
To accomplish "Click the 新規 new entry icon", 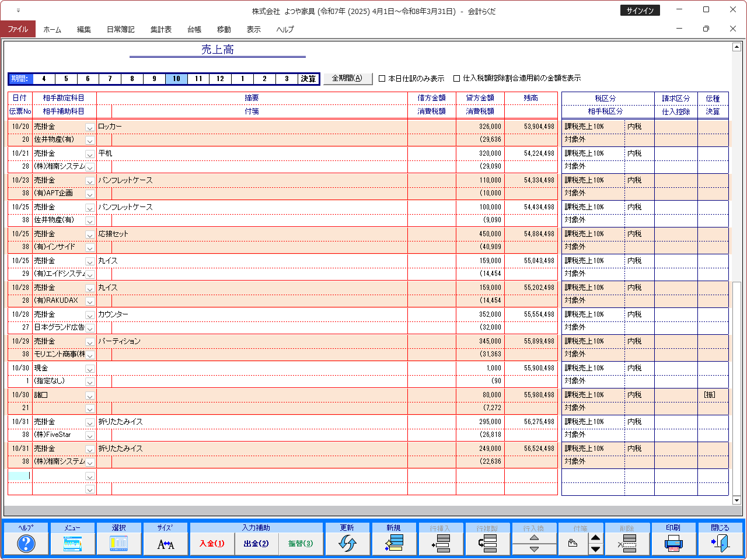I will click(x=394, y=544).
